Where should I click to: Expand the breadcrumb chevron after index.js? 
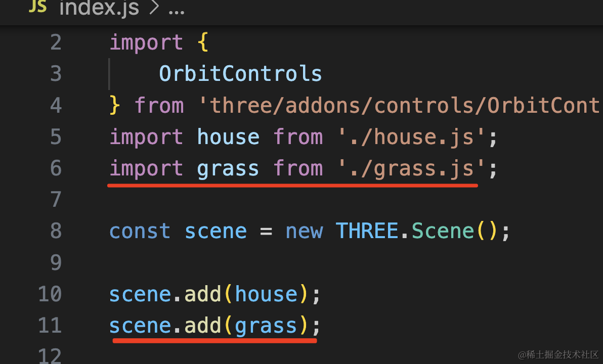pyautogui.click(x=154, y=7)
